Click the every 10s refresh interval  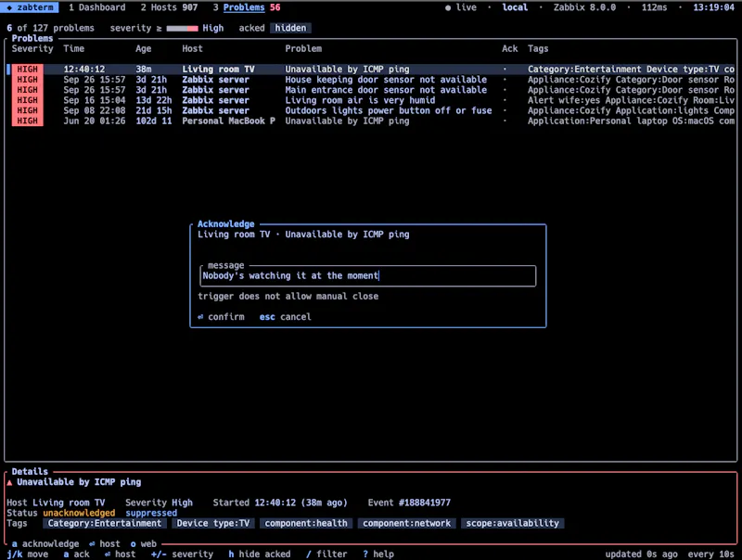pyautogui.click(x=711, y=554)
